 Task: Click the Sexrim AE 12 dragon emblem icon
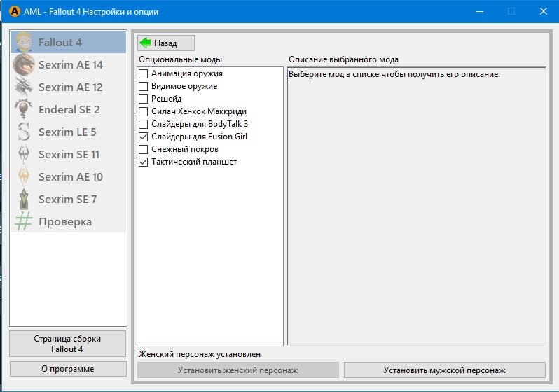coord(24,87)
